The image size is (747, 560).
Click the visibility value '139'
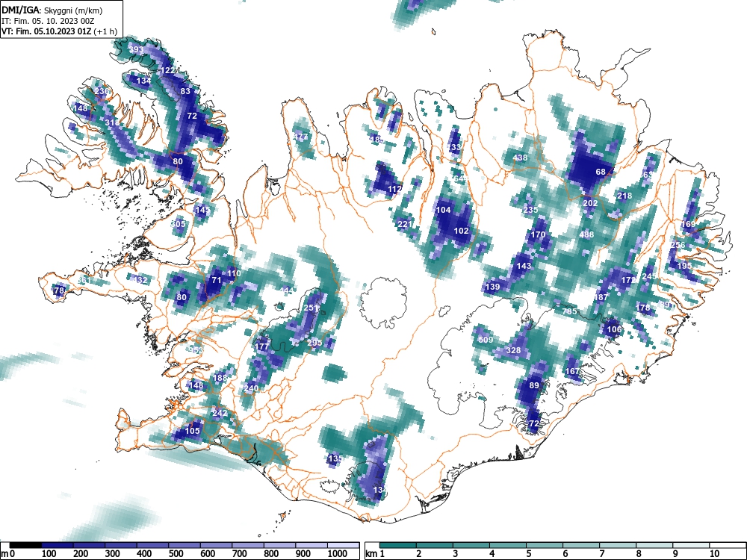point(492,287)
